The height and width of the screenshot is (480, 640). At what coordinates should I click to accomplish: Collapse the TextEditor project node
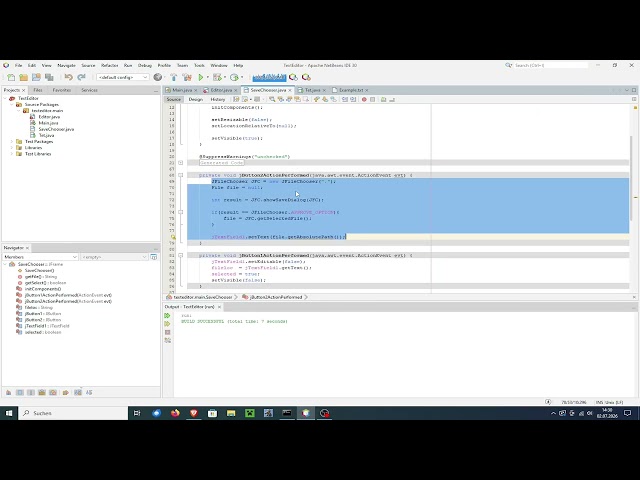coord(6,98)
